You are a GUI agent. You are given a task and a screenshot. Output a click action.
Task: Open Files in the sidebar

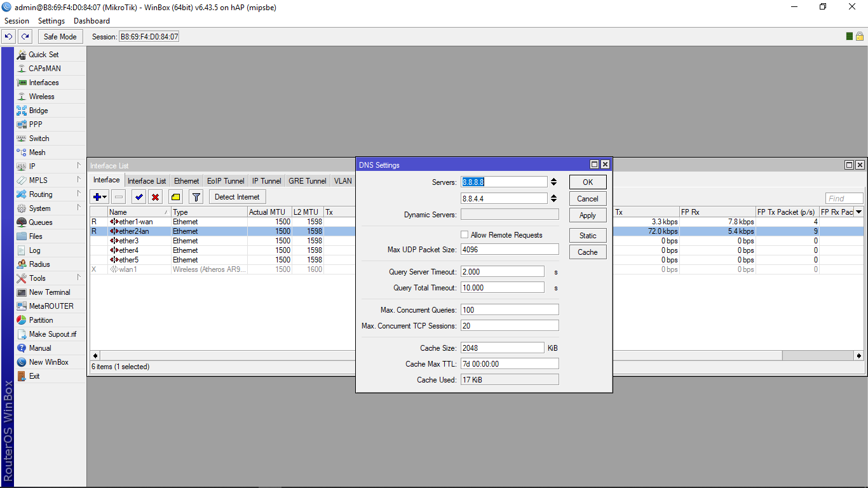tap(50, 236)
